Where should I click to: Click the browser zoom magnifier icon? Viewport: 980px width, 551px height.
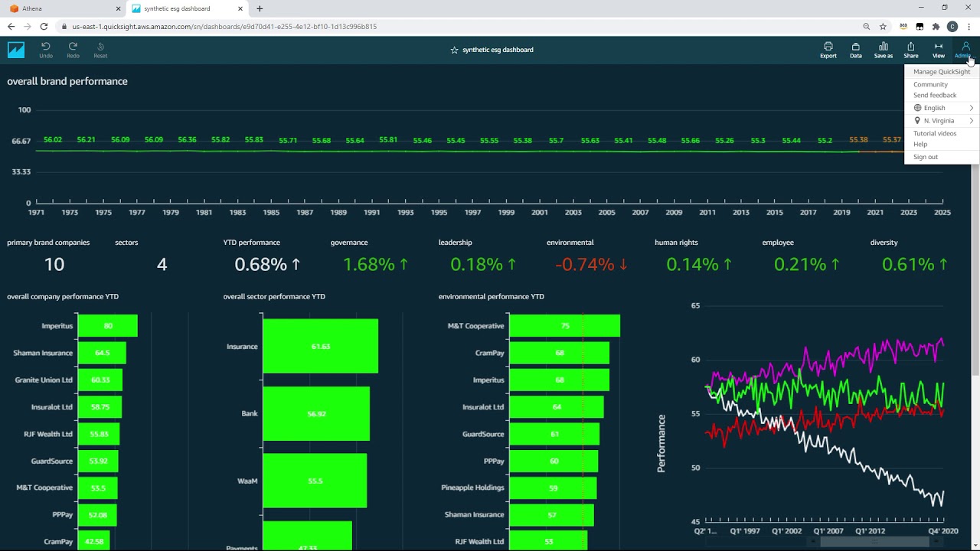click(867, 26)
